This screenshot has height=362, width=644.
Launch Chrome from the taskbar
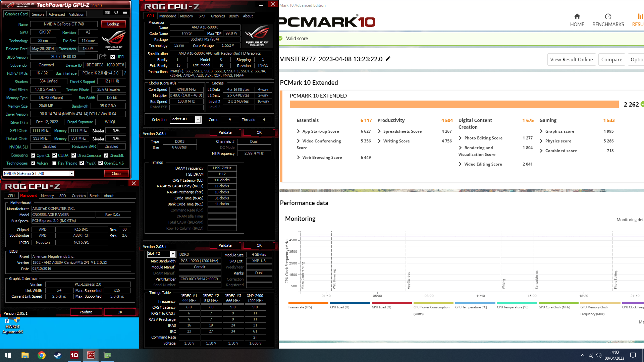pyautogui.click(x=42, y=355)
